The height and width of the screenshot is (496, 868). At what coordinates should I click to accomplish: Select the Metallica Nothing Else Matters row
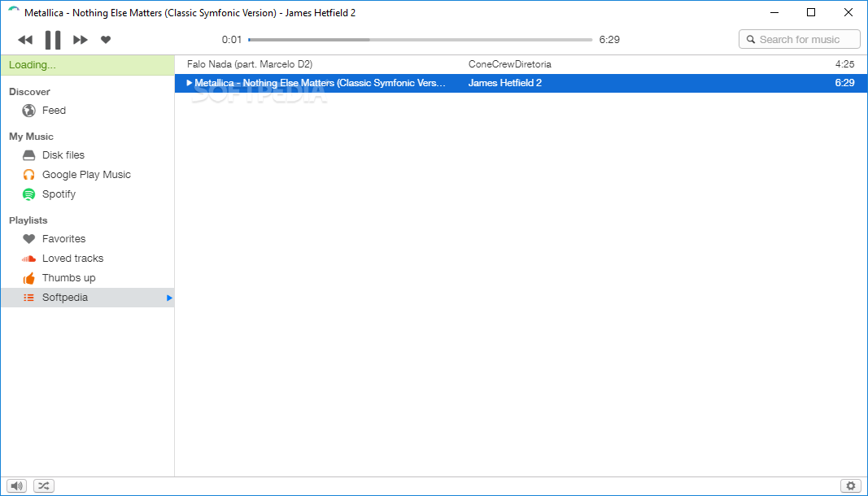pyautogui.click(x=521, y=83)
